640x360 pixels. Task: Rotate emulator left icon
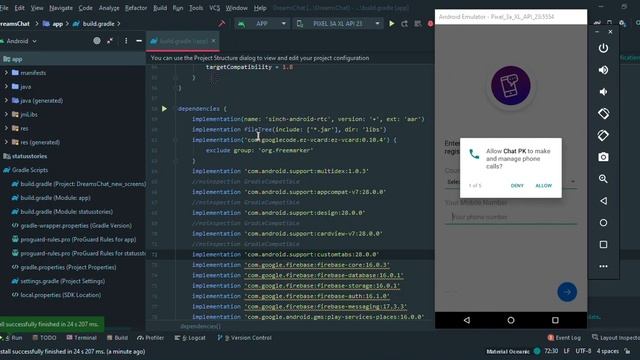603,113
